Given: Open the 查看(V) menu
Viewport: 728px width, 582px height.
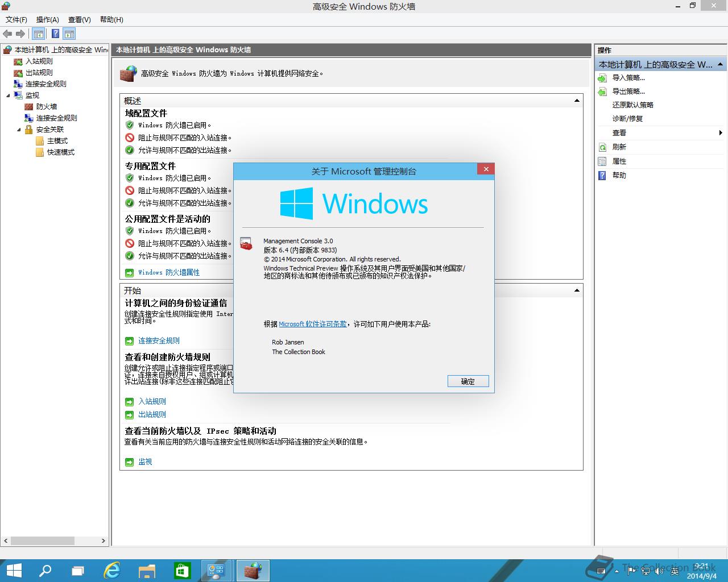Looking at the screenshot, I should click(x=80, y=19).
